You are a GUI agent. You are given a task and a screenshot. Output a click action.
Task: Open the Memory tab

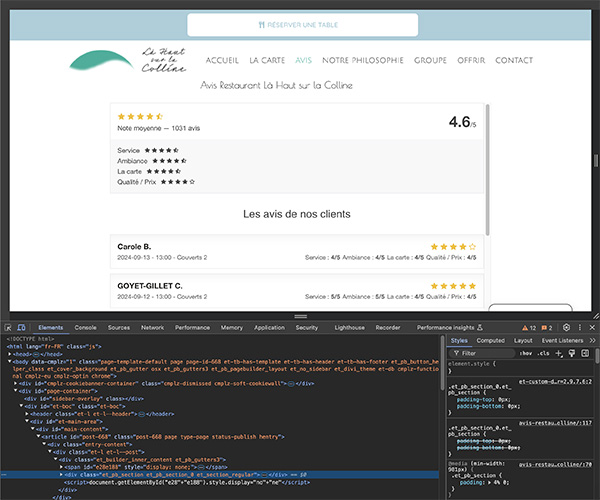click(x=232, y=327)
